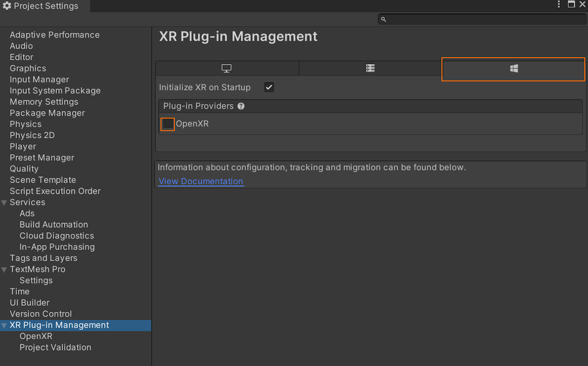
Task: Select Script Execution Order
Action: tap(55, 191)
